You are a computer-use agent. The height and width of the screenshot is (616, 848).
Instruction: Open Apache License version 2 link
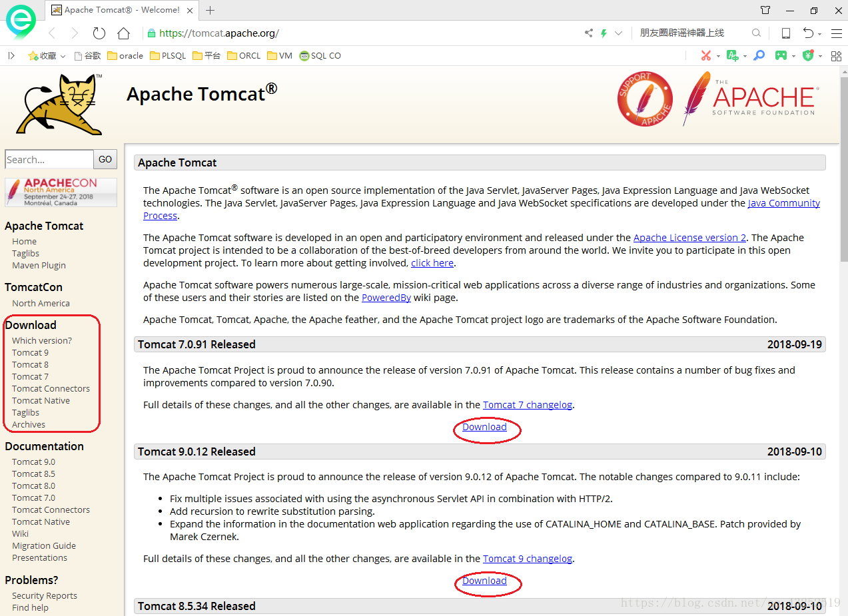pyautogui.click(x=689, y=237)
